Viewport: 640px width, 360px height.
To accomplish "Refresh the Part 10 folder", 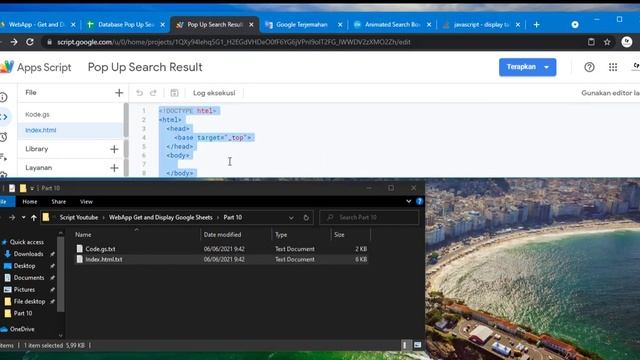I will [306, 218].
